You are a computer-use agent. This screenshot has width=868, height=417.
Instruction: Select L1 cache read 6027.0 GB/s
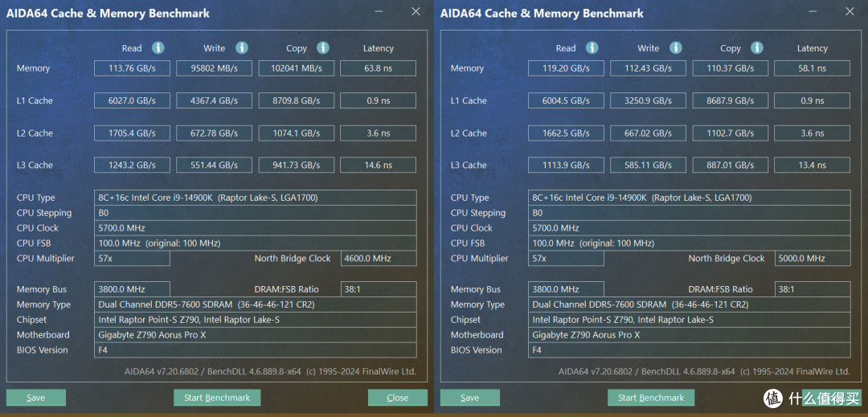(x=133, y=100)
